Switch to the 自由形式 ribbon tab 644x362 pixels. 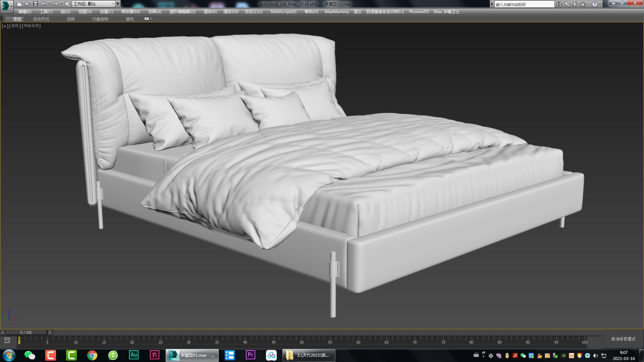pyautogui.click(x=41, y=19)
